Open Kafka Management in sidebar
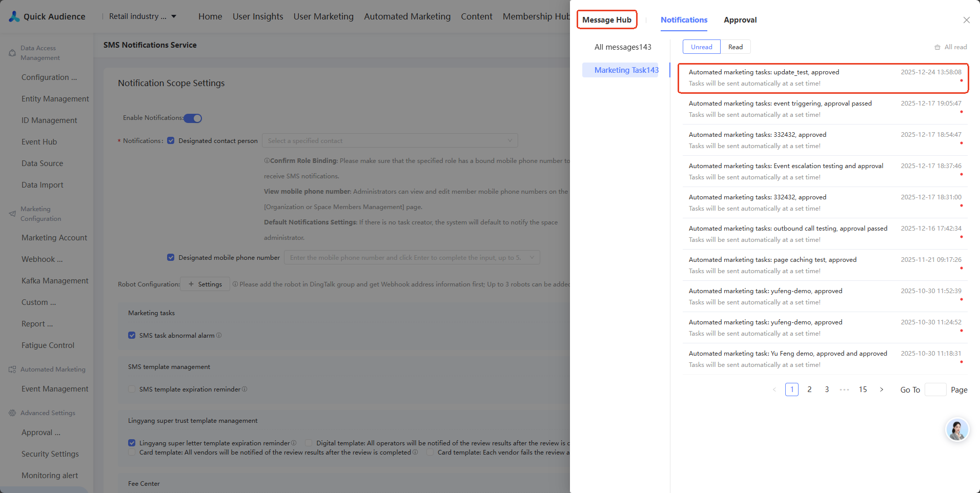 point(55,281)
